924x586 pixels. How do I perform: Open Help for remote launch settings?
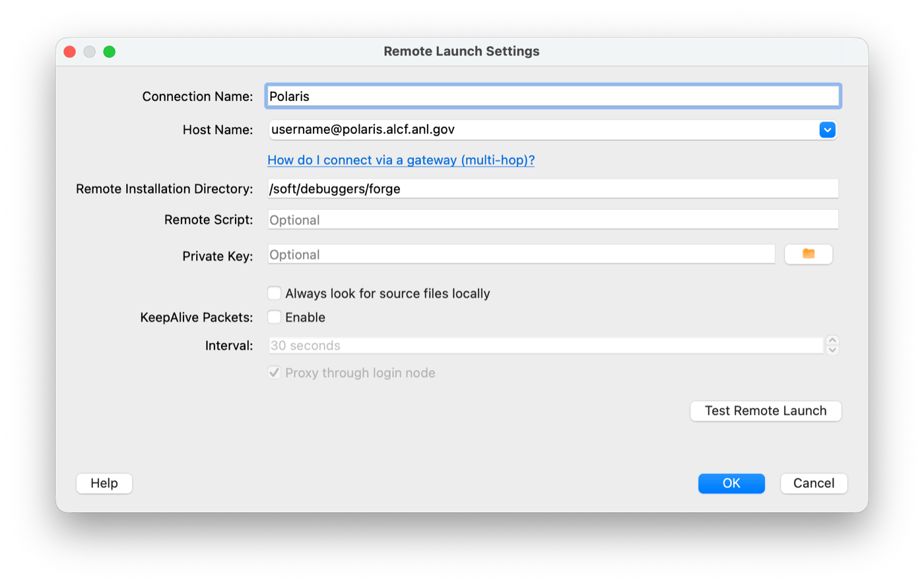[104, 483]
